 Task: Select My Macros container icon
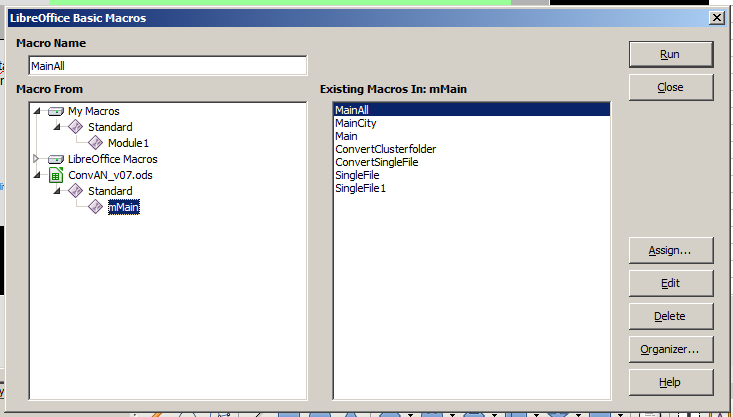coord(56,111)
